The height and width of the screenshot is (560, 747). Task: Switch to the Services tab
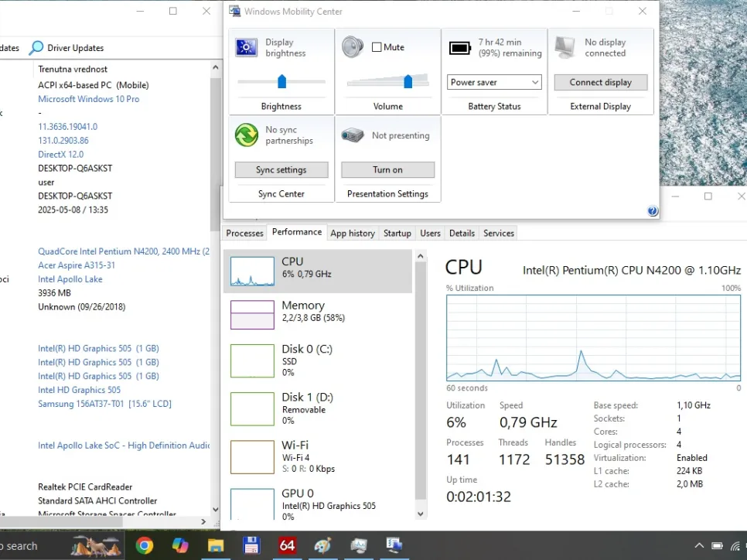pyautogui.click(x=498, y=233)
